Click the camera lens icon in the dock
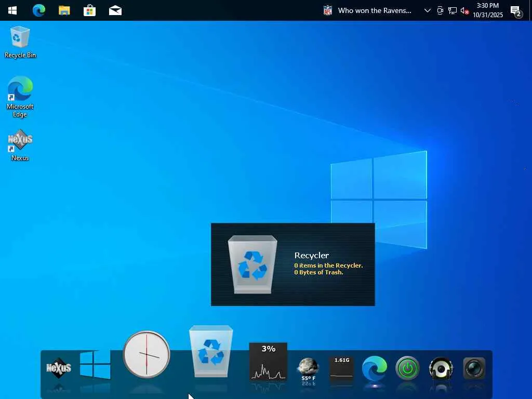The width and height of the screenshot is (532, 399). 474,368
